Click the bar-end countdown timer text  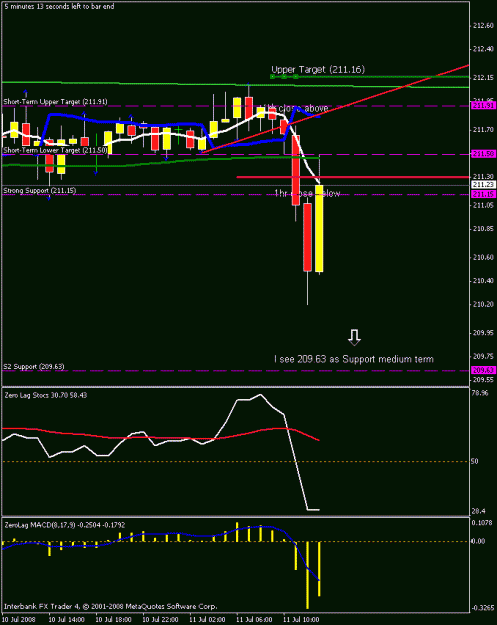(x=59, y=6)
